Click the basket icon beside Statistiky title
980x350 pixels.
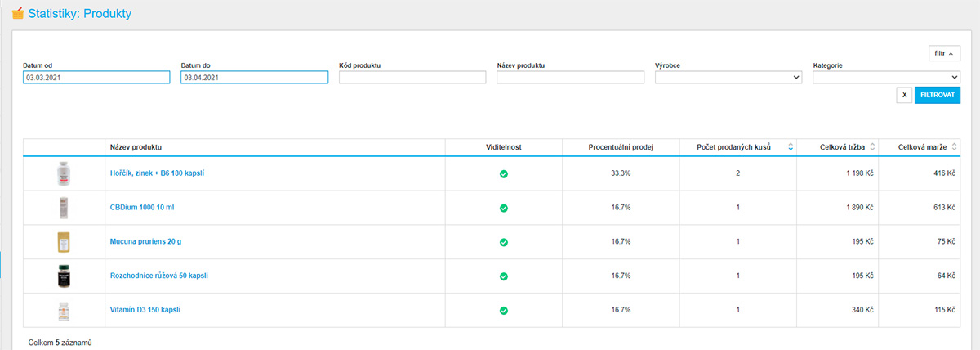(x=18, y=14)
